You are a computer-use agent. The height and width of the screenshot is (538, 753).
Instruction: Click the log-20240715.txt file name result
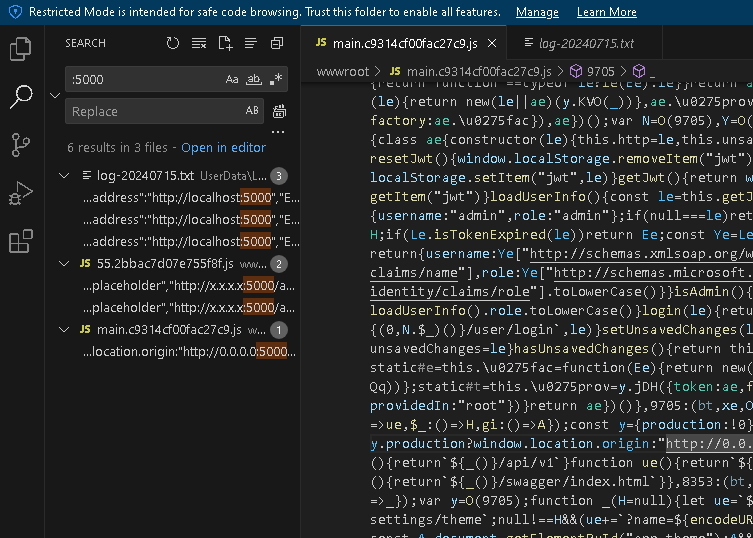point(146,176)
